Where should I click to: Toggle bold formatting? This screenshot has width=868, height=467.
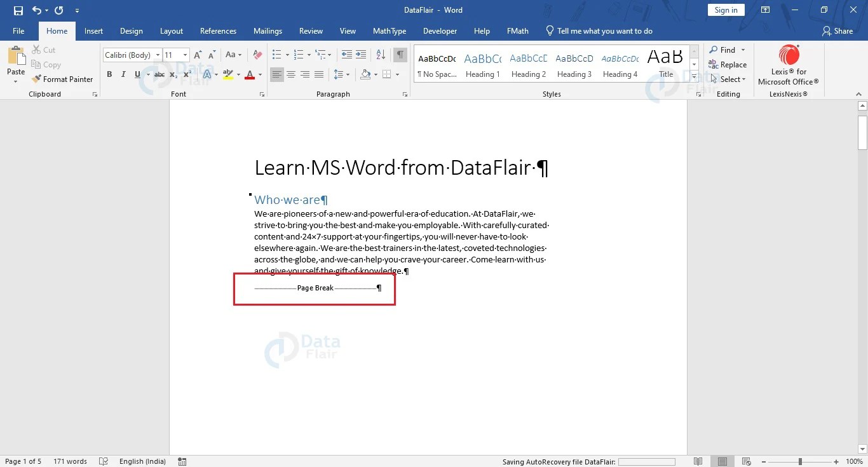click(109, 74)
